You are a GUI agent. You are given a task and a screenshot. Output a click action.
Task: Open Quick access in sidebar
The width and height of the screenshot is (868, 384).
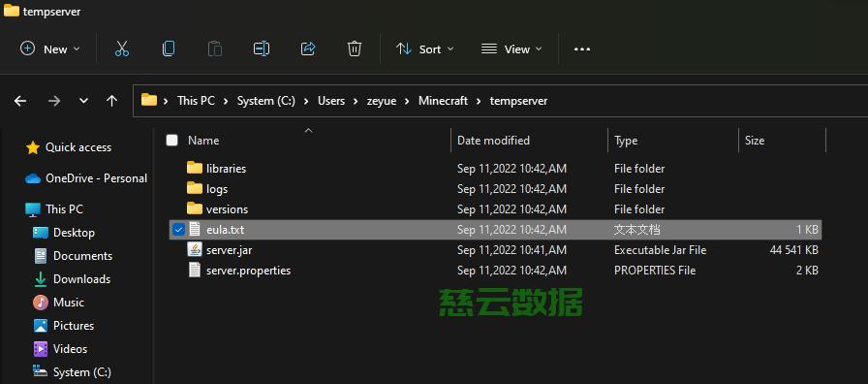[x=69, y=147]
